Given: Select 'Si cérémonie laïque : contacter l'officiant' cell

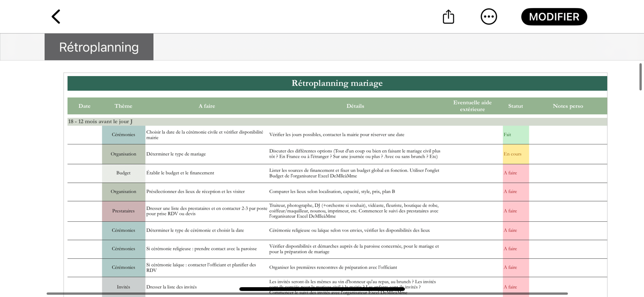Looking at the screenshot, I should click(207, 267).
